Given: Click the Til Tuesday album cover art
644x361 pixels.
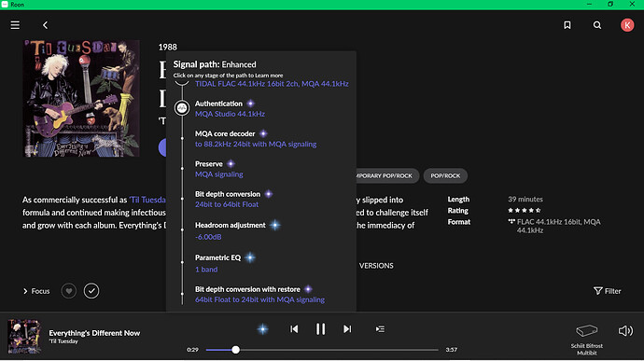Looking at the screenshot, I should [81, 99].
